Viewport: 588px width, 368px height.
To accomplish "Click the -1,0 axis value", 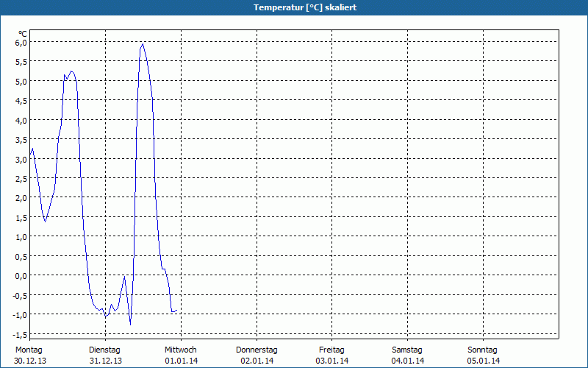I will [x=20, y=315].
